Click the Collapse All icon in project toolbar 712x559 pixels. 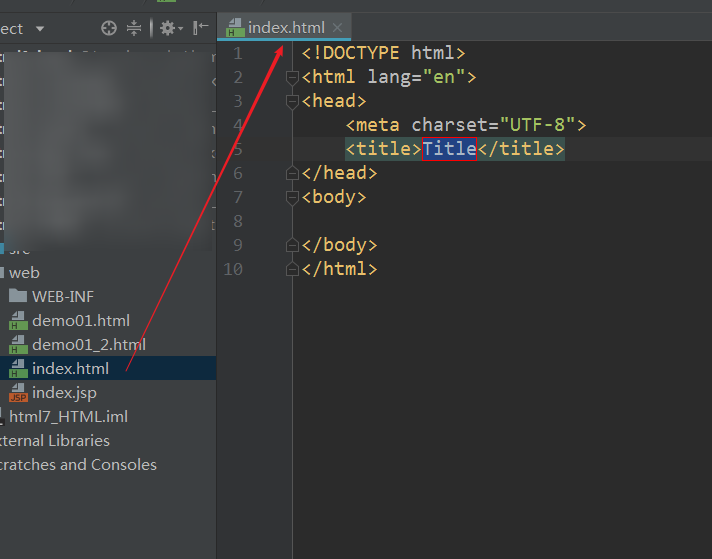pos(134,28)
